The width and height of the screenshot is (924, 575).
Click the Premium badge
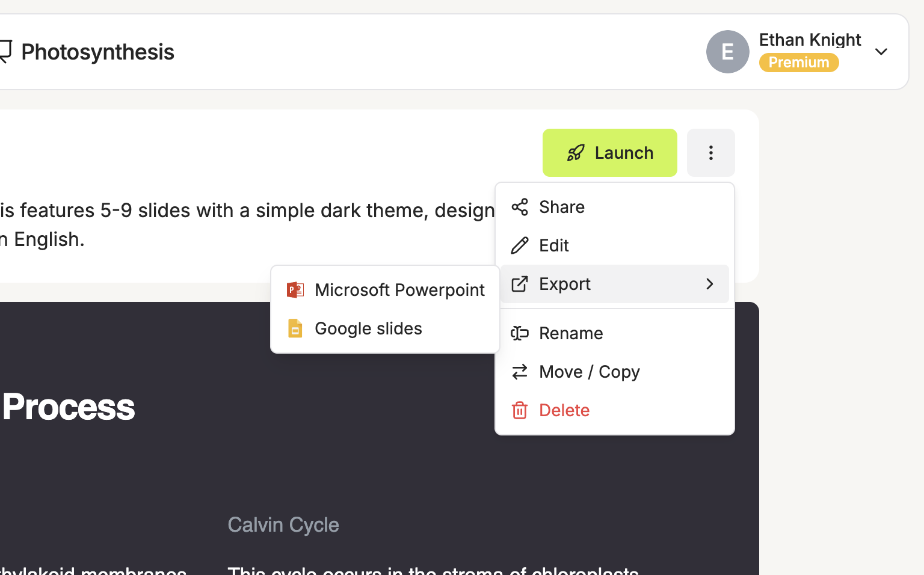coord(799,63)
